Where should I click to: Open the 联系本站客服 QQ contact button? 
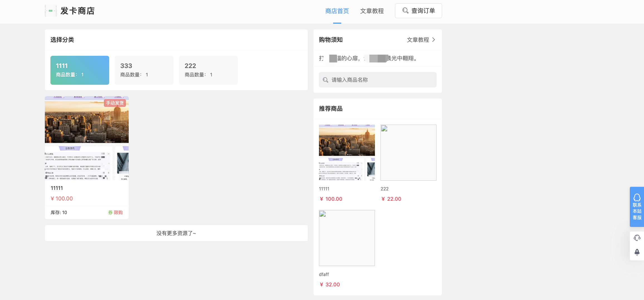click(x=637, y=207)
